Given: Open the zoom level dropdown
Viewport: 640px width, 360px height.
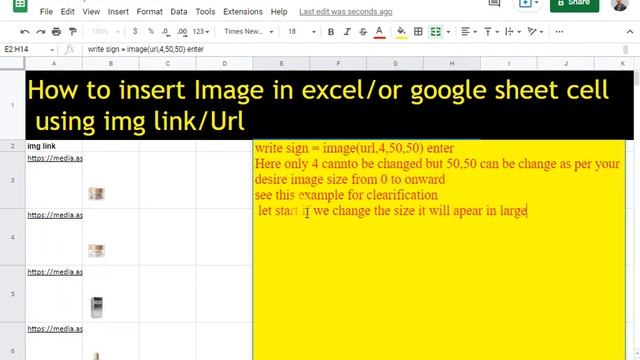Looking at the screenshot, I should 105,31.
